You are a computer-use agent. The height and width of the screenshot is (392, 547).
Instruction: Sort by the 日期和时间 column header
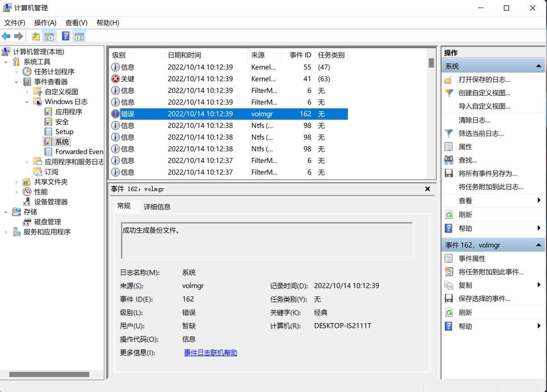click(x=206, y=55)
